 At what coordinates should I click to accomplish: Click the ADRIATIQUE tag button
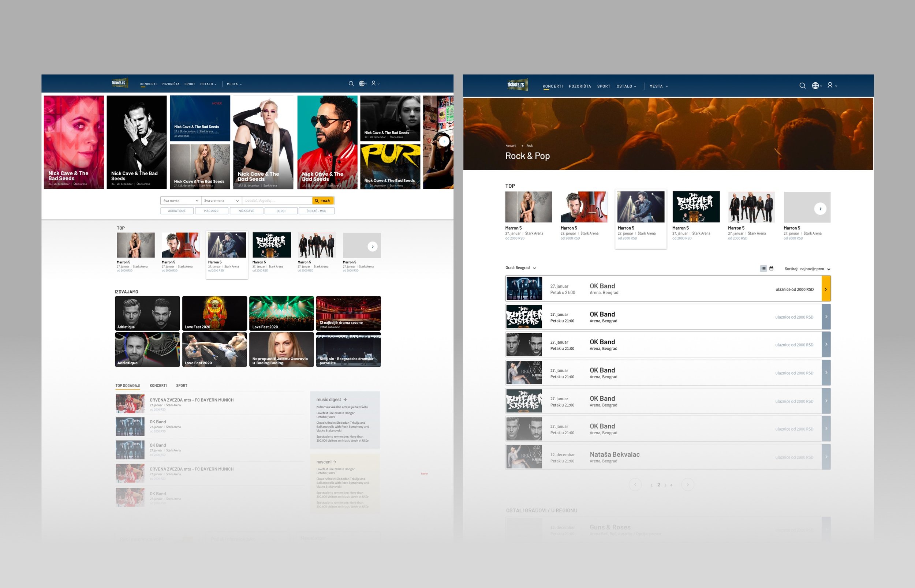click(x=177, y=211)
